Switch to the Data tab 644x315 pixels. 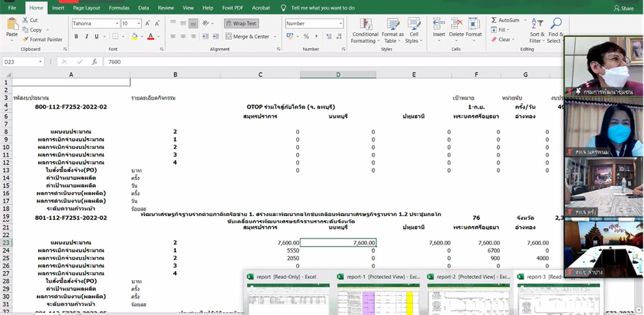point(144,8)
